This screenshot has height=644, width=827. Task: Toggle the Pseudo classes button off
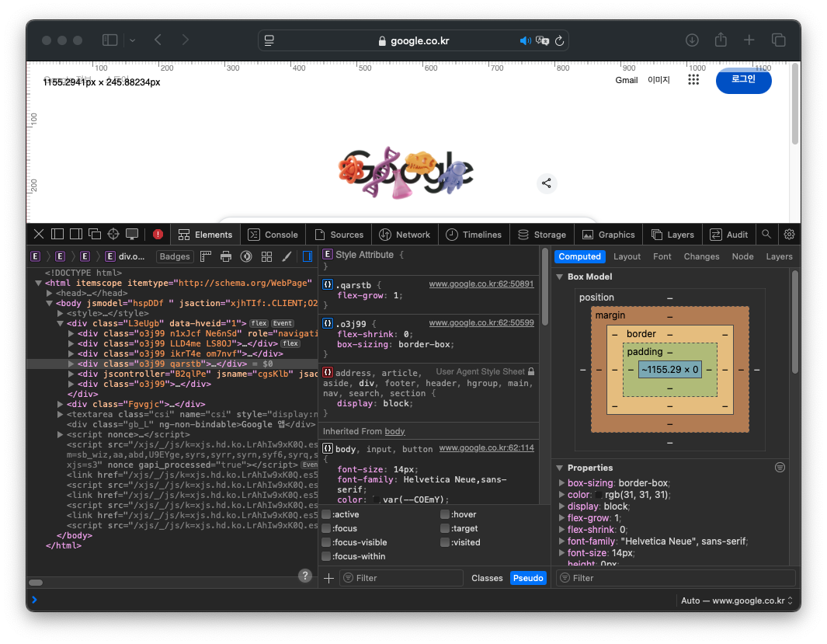528,578
